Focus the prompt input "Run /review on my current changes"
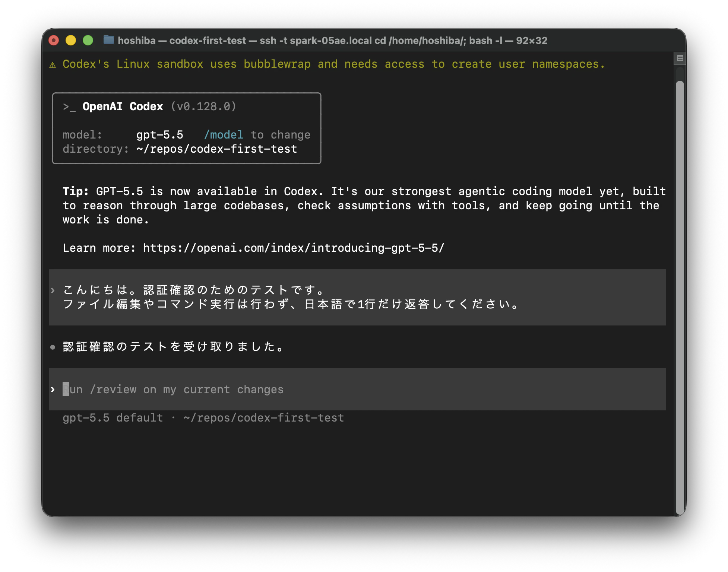Image resolution: width=728 pixels, height=572 pixels. [x=357, y=390]
